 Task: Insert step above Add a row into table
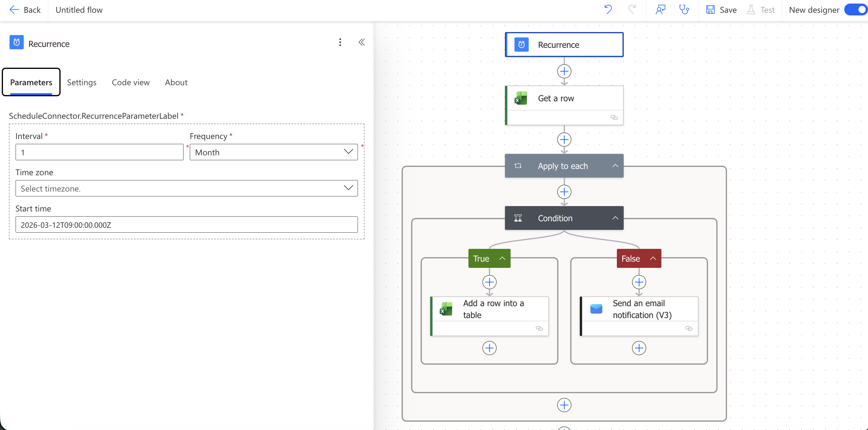(x=489, y=282)
